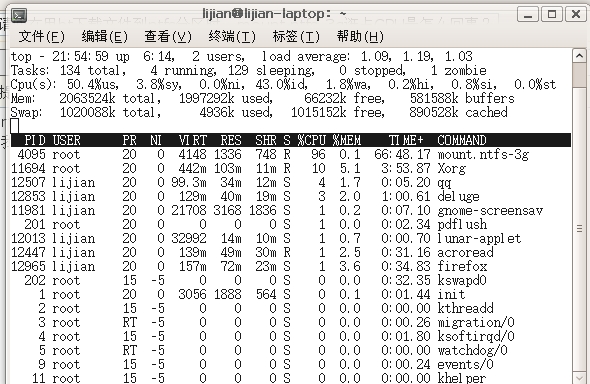Viewport: 590px width, 384px height.
Task: Open the 文件(F) menu
Action: click(x=42, y=36)
